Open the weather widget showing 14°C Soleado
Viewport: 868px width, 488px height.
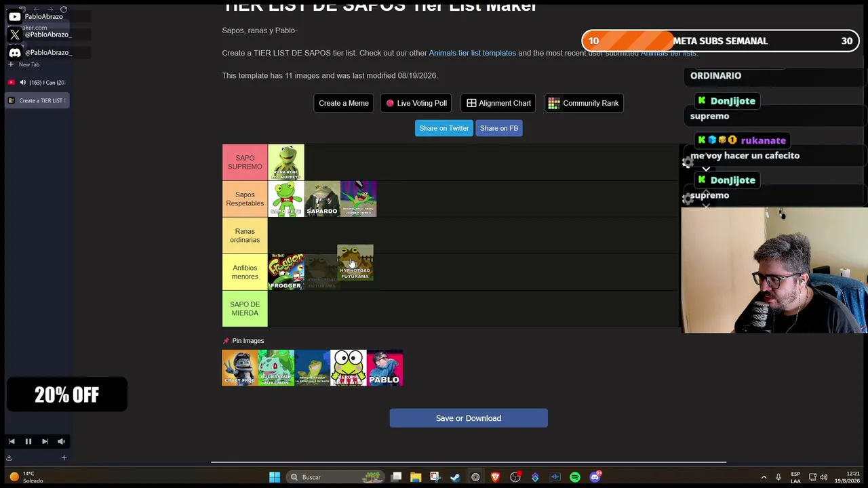[x=26, y=477]
